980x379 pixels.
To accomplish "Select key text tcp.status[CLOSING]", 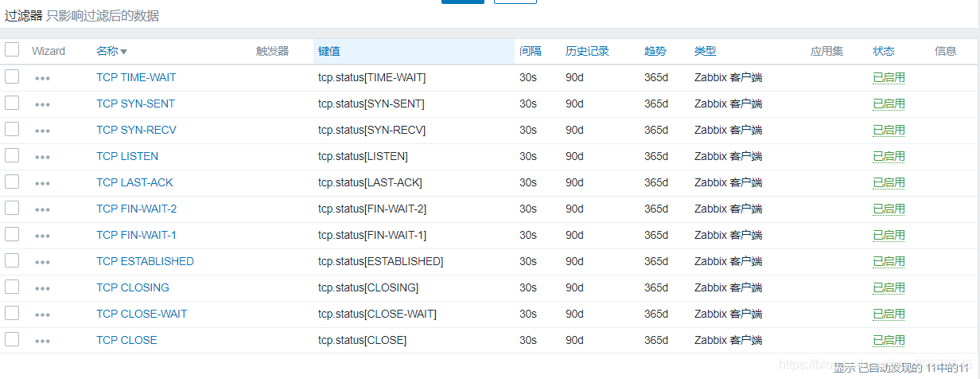I will click(368, 287).
